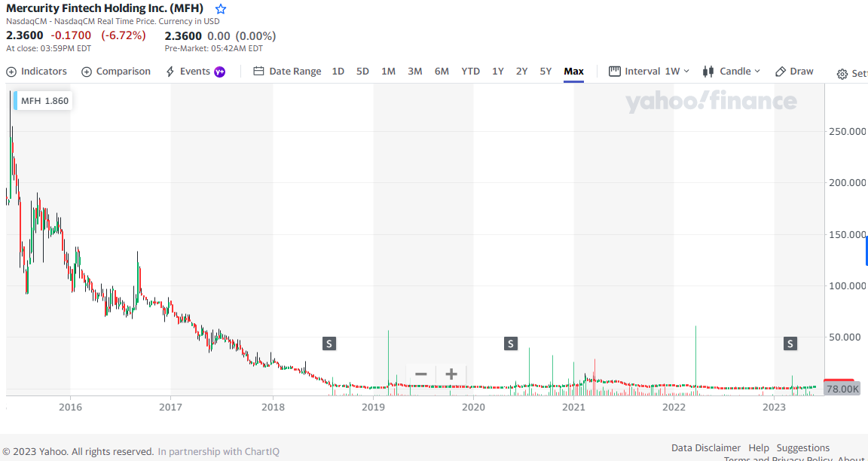The height and width of the screenshot is (461, 868).
Task: Zoom in chart with plus button
Action: (x=451, y=374)
